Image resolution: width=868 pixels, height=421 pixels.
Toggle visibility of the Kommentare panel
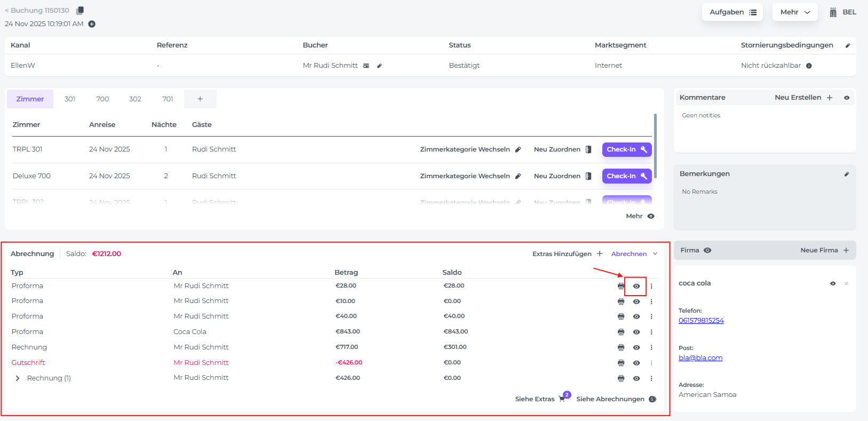847,98
